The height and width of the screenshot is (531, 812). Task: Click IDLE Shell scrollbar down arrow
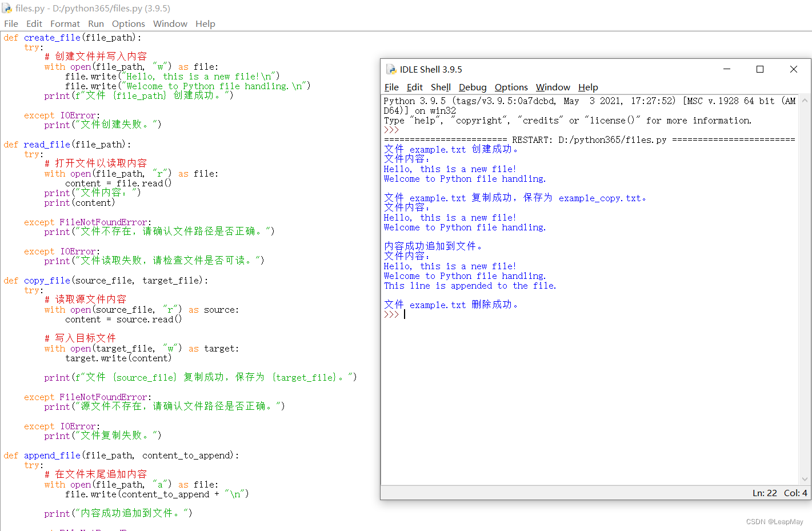click(x=805, y=480)
